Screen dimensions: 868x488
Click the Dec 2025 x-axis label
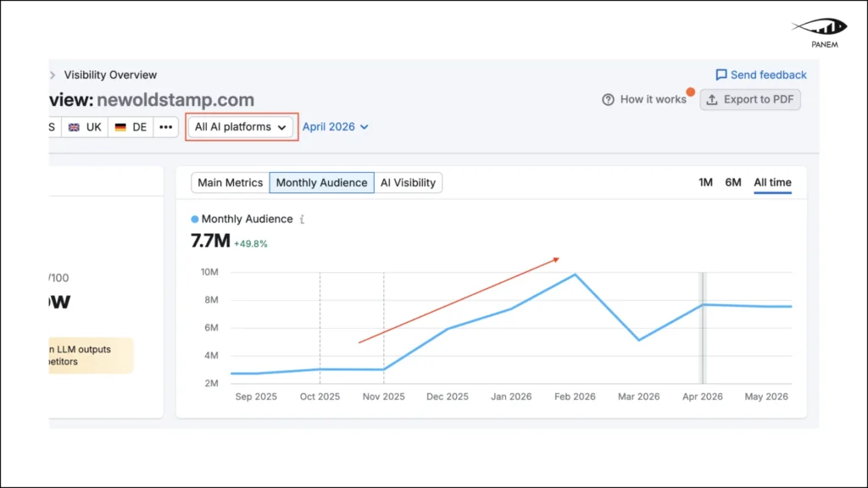[448, 396]
